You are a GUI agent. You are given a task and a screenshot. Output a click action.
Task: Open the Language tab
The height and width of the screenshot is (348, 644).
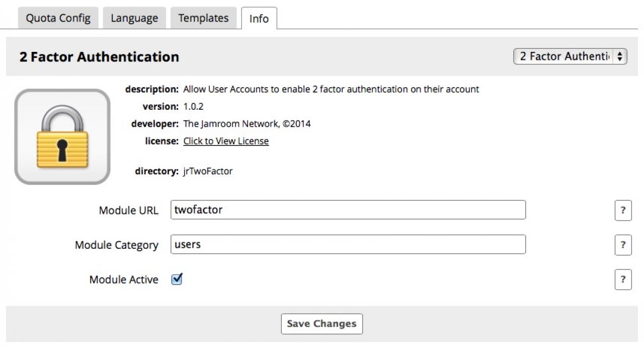tap(134, 19)
